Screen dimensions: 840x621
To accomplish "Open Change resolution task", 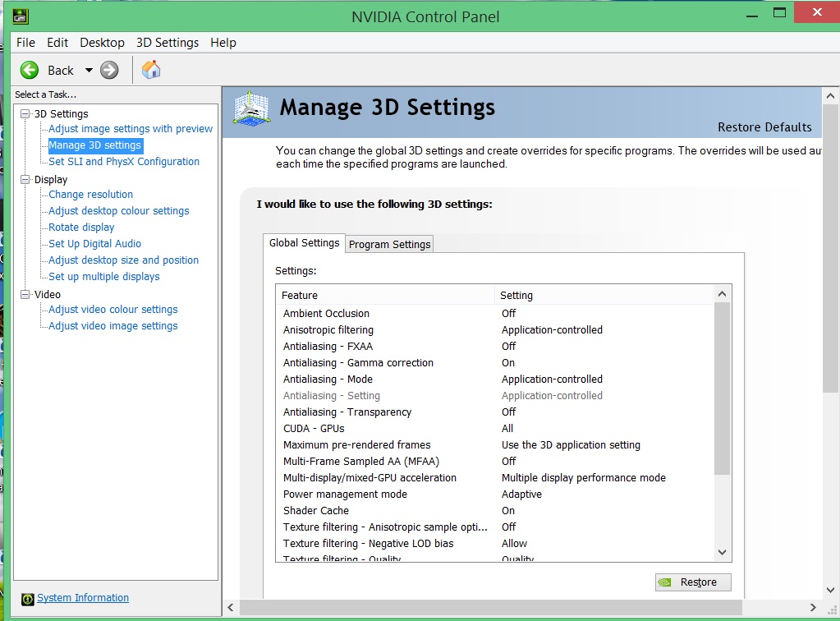I will coord(90,195).
